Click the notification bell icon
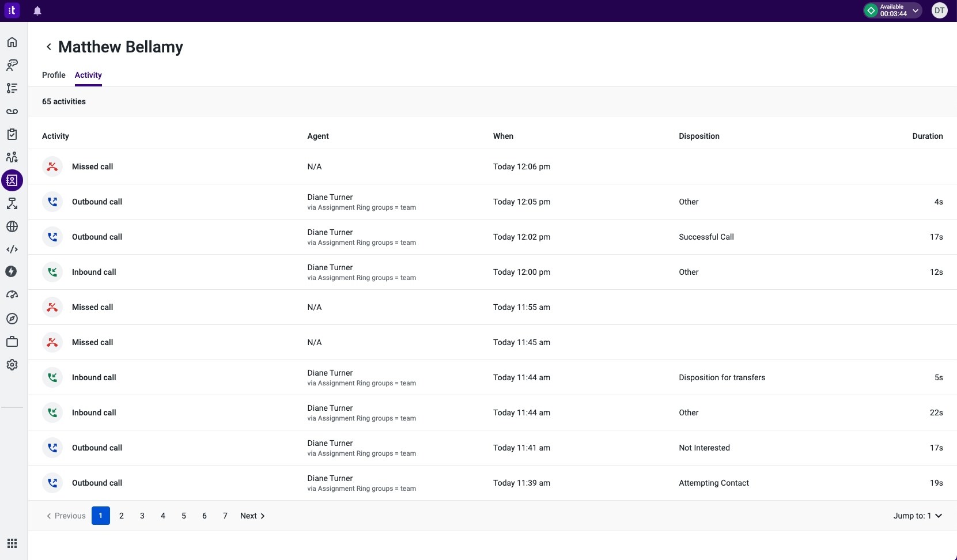 (x=37, y=10)
